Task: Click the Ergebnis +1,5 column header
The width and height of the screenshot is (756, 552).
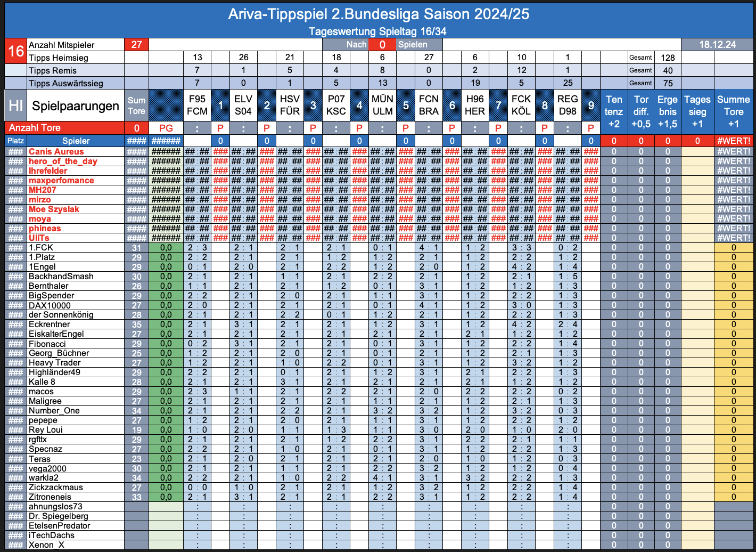Action: click(x=668, y=111)
